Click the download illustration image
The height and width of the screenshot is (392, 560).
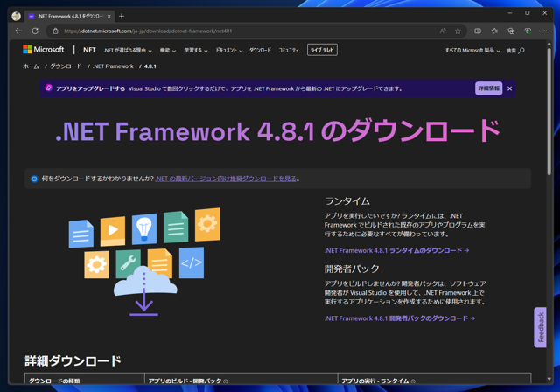click(144, 262)
